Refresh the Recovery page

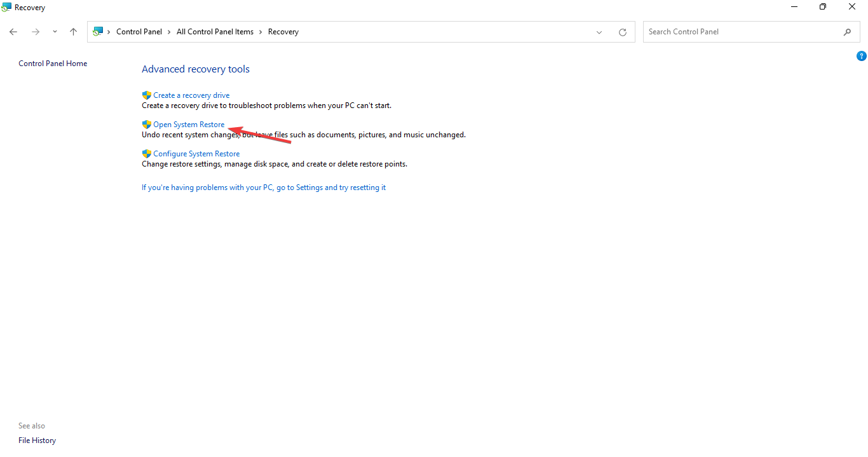[x=623, y=32]
